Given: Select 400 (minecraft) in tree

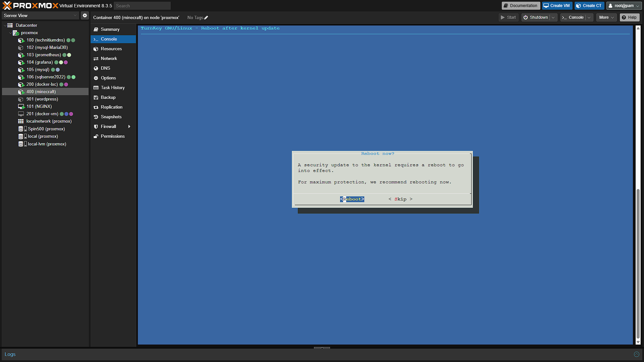Looking at the screenshot, I should pos(45,92).
